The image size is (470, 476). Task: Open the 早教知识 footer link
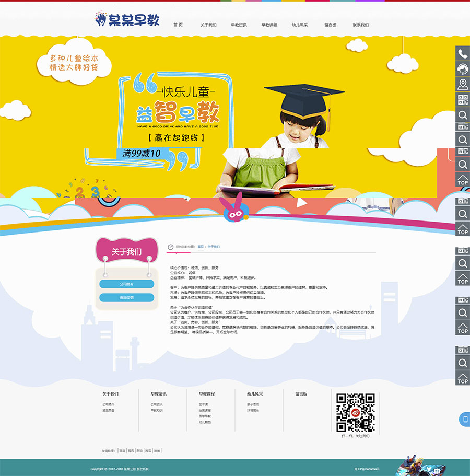click(x=157, y=411)
